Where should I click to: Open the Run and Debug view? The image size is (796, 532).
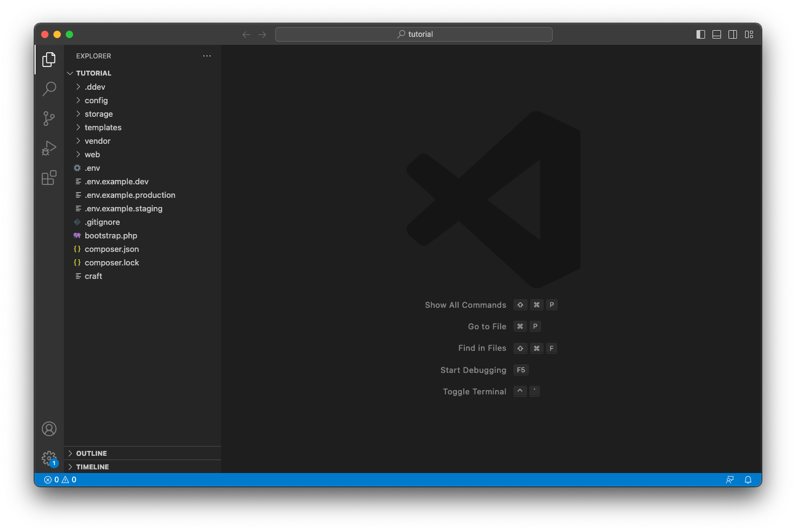(x=49, y=148)
